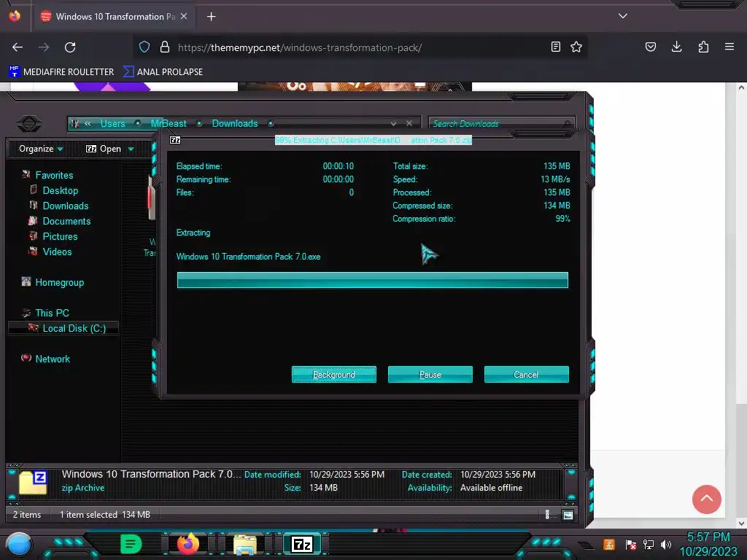This screenshot has width=747, height=560.
Task: Click Downloads in Explorer breadcrumb
Action: [235, 123]
